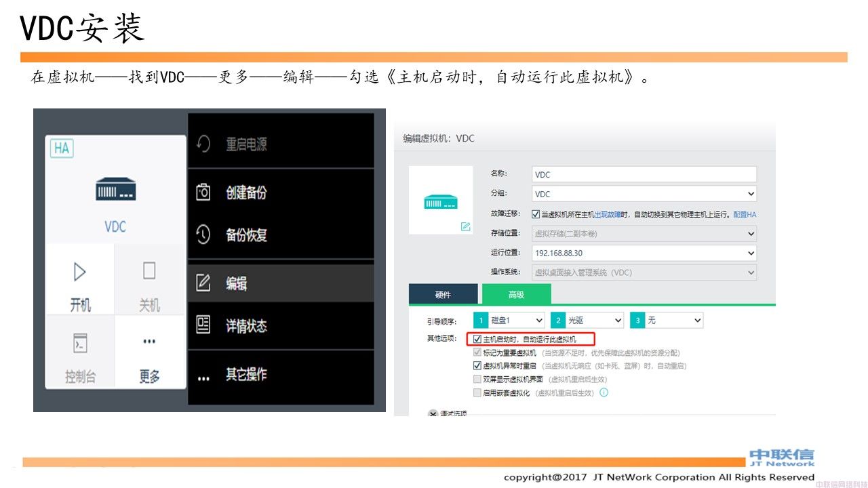Viewport: 868px width, 488px height.
Task: Click the VDC name under the device icon
Action: 115,226
